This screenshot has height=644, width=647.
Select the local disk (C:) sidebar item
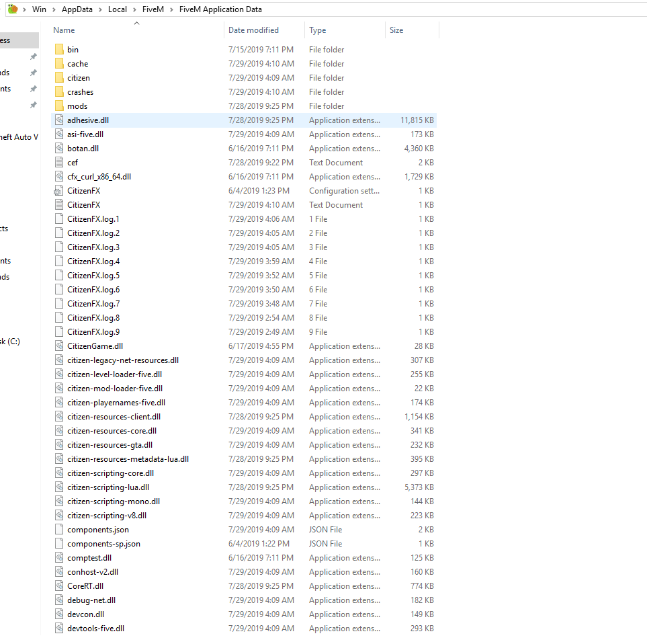[x=10, y=341]
